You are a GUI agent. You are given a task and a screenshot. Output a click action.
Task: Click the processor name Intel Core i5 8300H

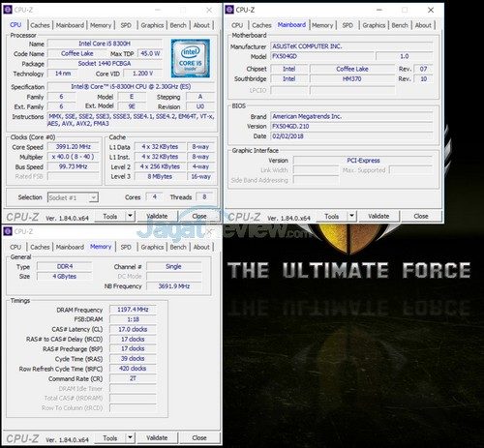[x=105, y=44]
